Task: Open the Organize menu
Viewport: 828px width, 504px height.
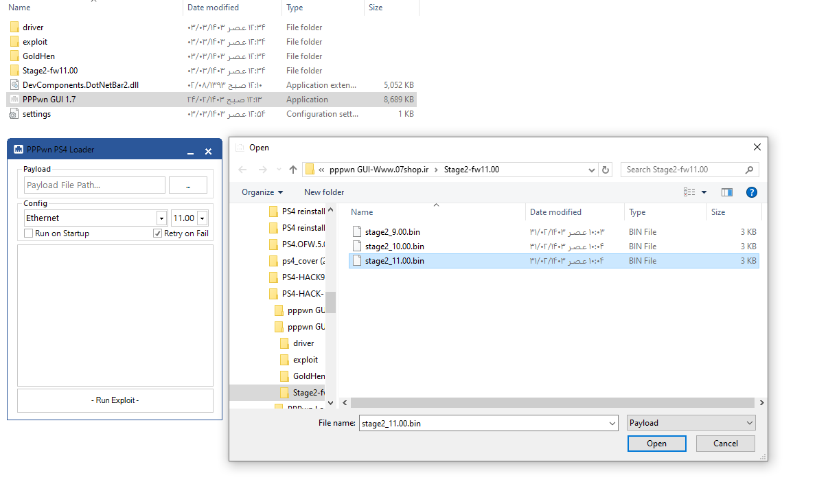Action: (262, 192)
